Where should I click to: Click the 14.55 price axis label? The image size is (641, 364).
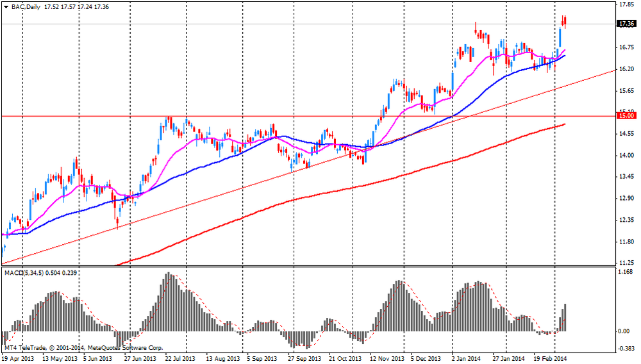tap(626, 133)
